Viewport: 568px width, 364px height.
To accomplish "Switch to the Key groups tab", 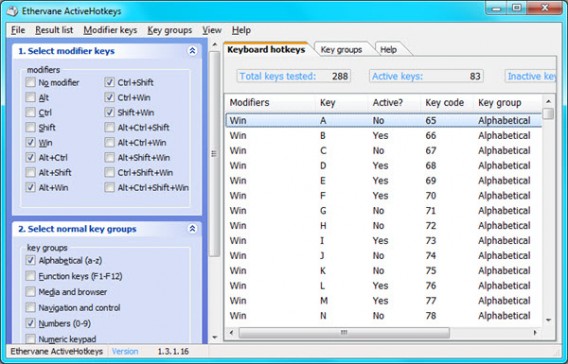I will 341,50.
